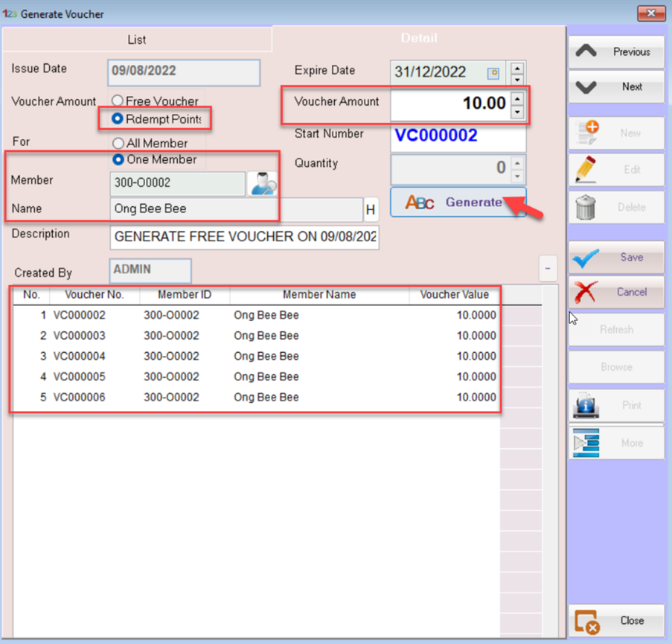
Task: Click the H button beside Name
Action: pyautogui.click(x=370, y=210)
